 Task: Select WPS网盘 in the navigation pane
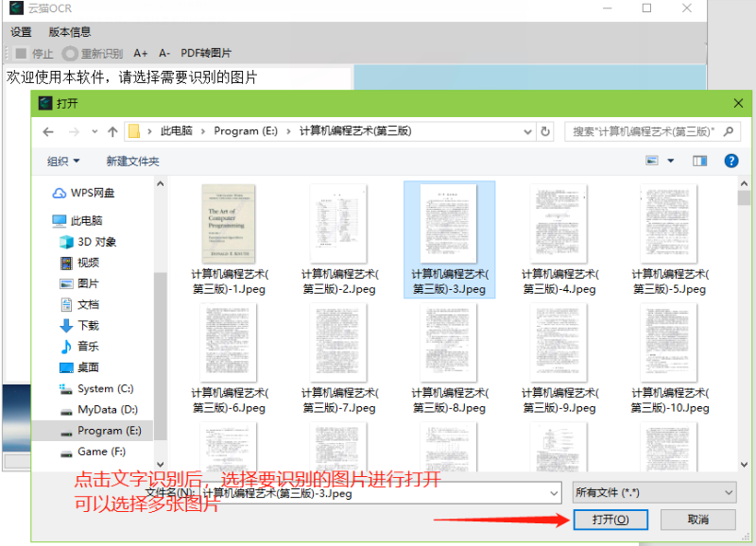tap(83, 194)
